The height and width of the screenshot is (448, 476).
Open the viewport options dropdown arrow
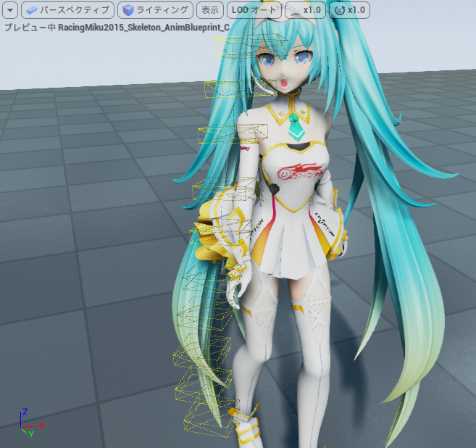(10, 10)
